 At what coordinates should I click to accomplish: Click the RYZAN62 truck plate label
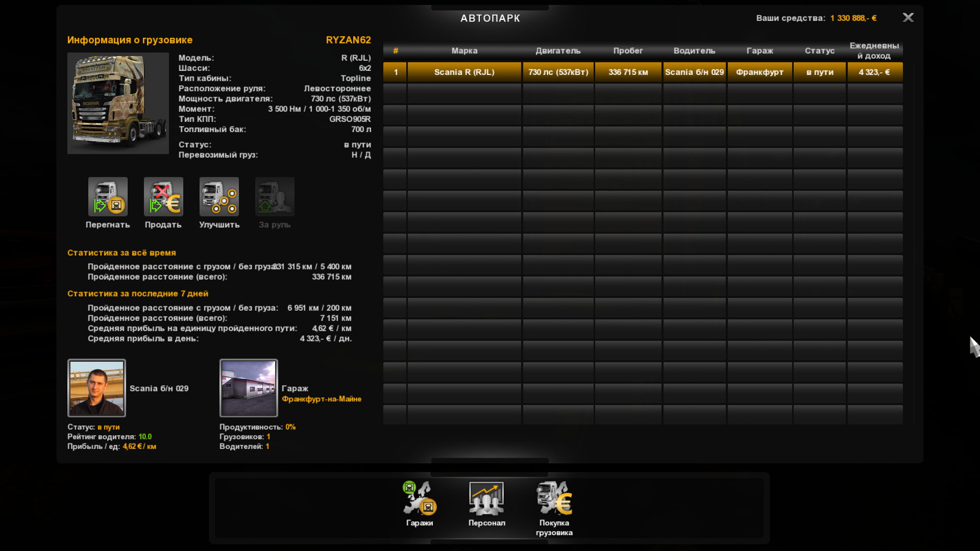click(348, 40)
